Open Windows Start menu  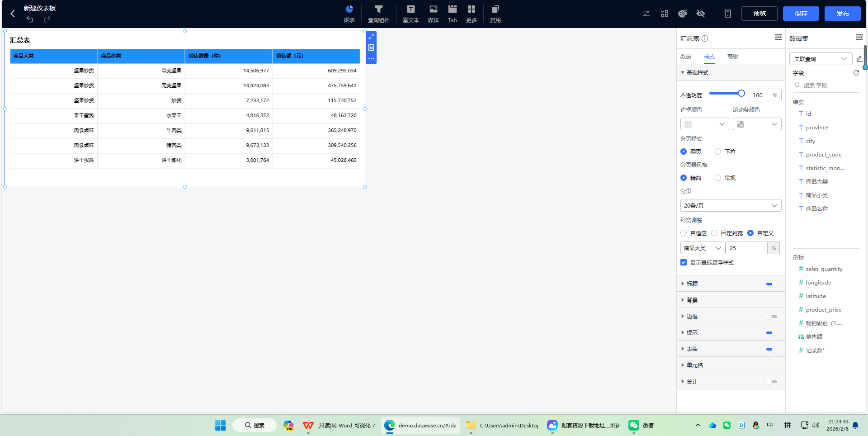(220, 425)
